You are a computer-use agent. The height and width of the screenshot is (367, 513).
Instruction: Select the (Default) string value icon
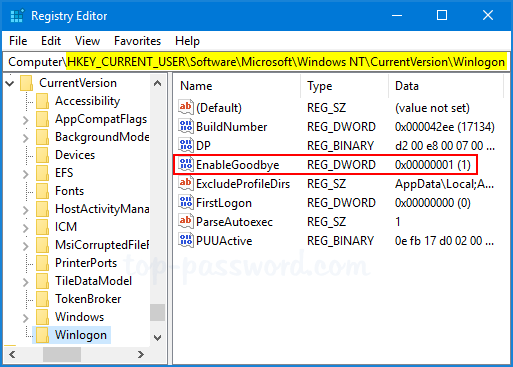point(186,107)
